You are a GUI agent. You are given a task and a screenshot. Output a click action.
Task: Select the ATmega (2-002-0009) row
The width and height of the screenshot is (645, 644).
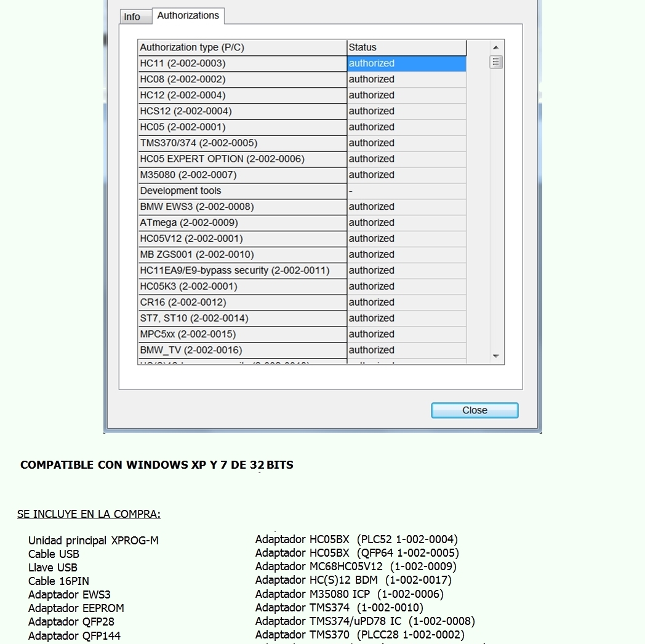[x=242, y=223]
